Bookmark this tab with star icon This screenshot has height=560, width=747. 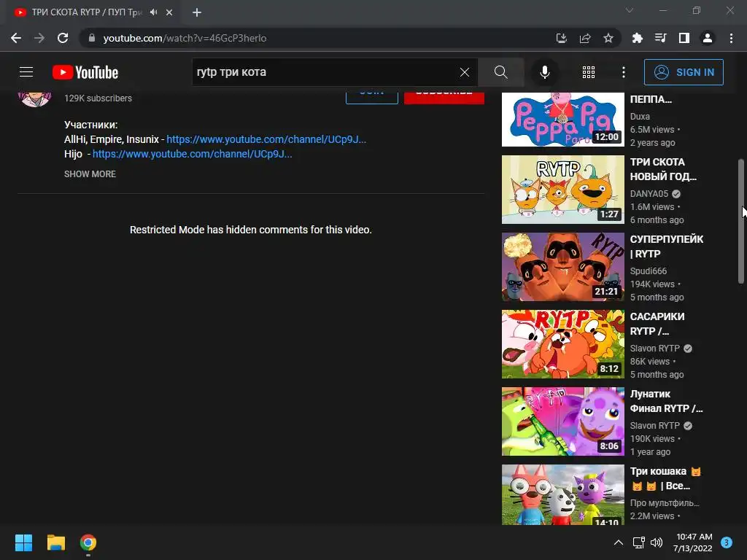pyautogui.click(x=608, y=38)
